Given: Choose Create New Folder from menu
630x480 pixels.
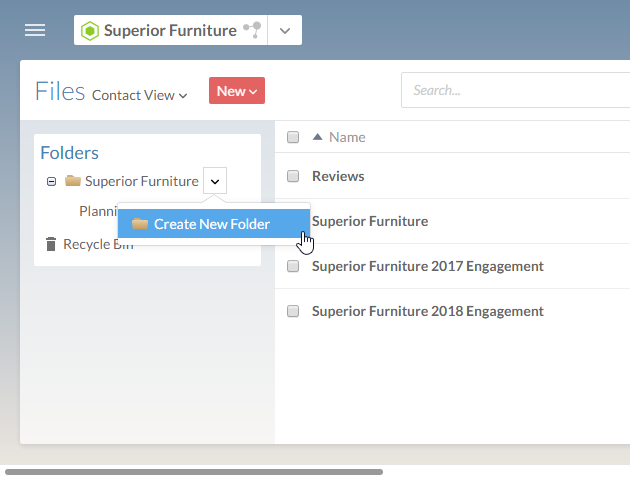Looking at the screenshot, I should click(x=211, y=224).
